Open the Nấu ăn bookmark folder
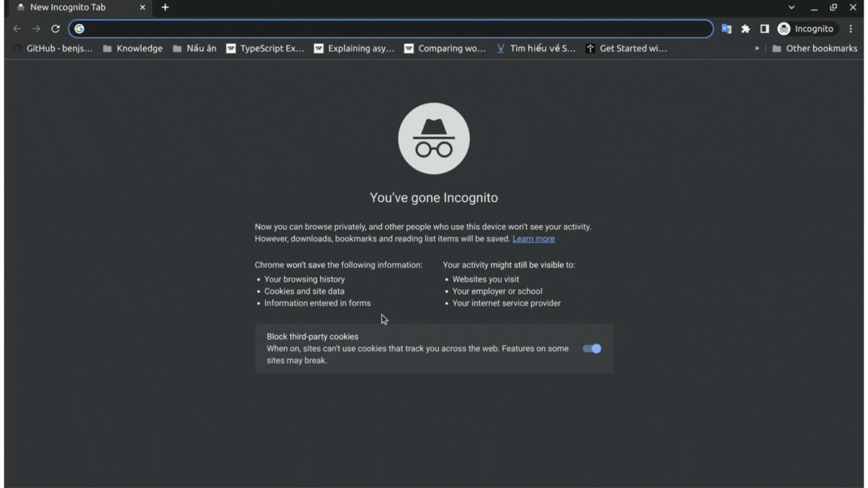This screenshot has width=868, height=488. tap(194, 49)
